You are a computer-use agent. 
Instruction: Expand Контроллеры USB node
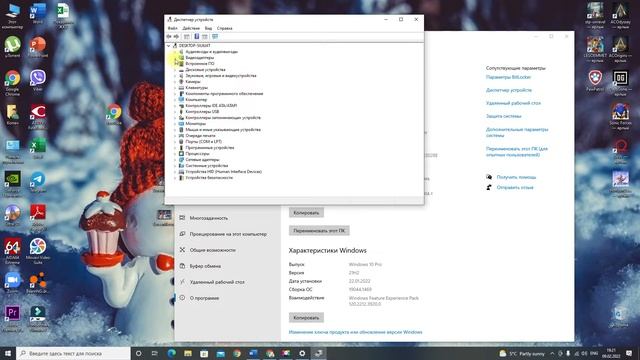click(x=175, y=111)
